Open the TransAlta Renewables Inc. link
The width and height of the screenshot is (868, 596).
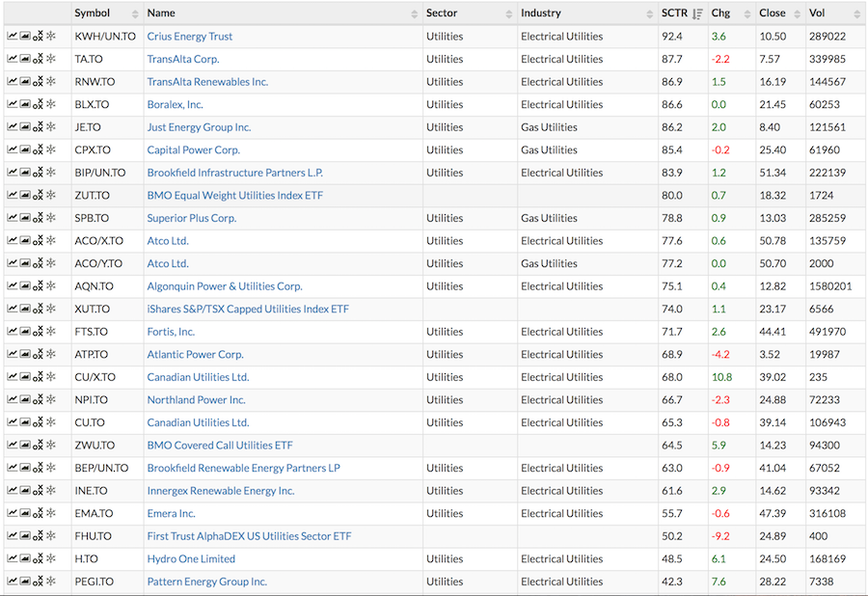coord(207,82)
